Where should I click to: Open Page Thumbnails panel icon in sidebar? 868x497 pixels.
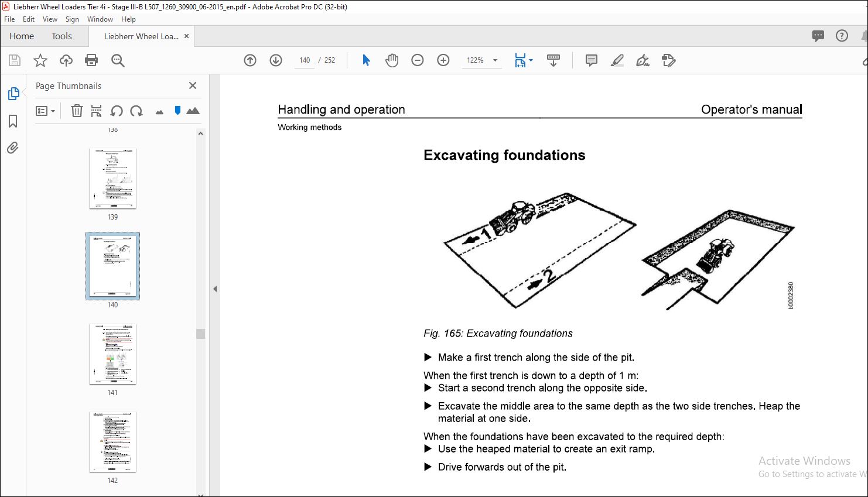pyautogui.click(x=13, y=94)
